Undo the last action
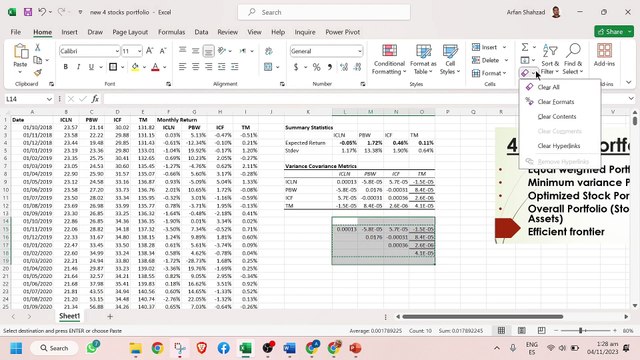The image size is (640, 360). pyautogui.click(x=42, y=12)
